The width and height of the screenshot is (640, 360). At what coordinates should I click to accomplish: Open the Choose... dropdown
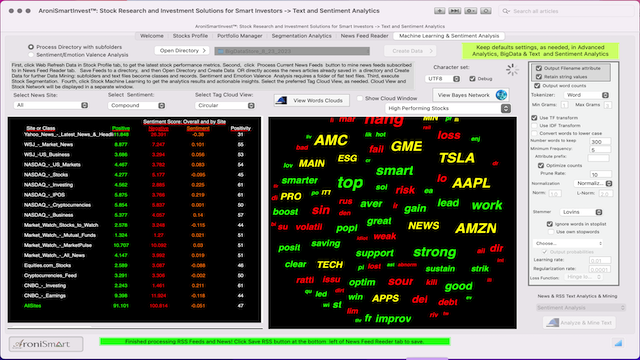tap(568, 243)
